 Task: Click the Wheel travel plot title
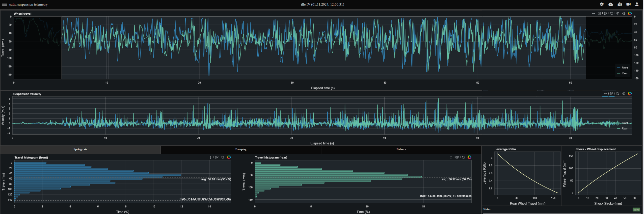pyautogui.click(x=23, y=14)
